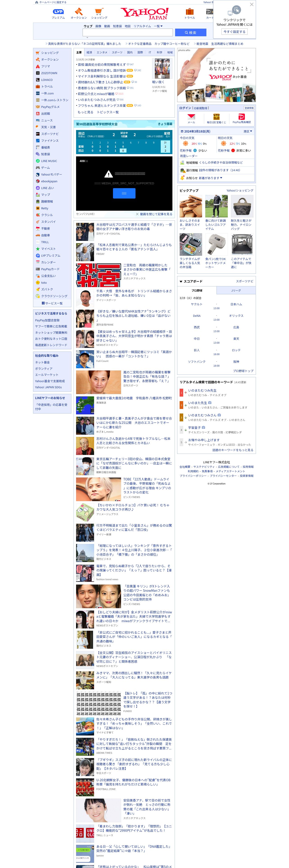This screenshot has width=289, height=868.
Task: Select the 主要 news tab
Action: (79, 52)
